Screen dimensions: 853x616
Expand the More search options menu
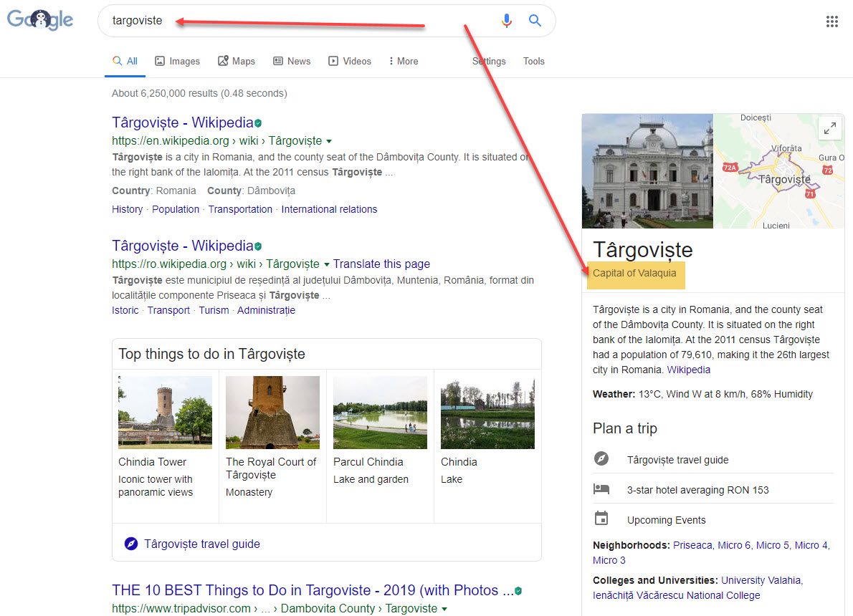coord(404,61)
